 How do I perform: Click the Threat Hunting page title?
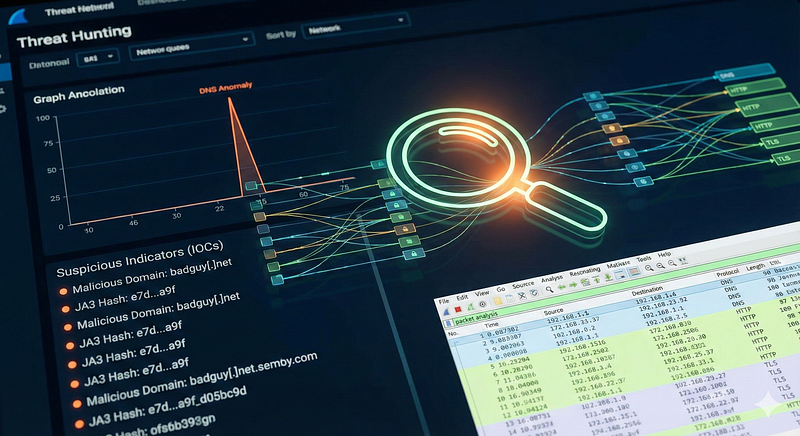(74, 36)
